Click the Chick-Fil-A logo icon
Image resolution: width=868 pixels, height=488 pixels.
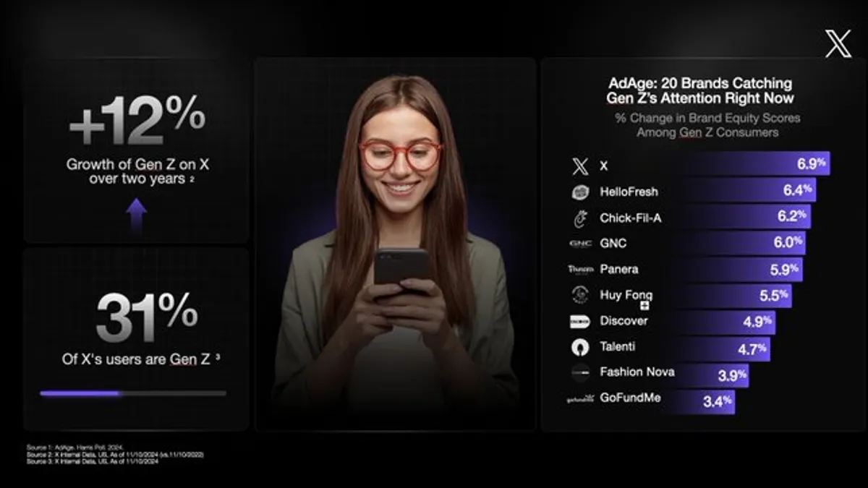(580, 218)
